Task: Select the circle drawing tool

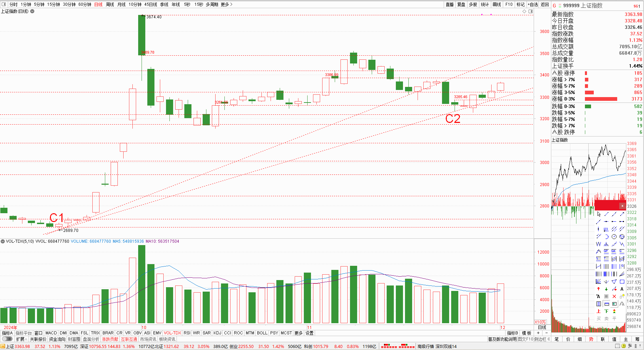Action: 614,237
